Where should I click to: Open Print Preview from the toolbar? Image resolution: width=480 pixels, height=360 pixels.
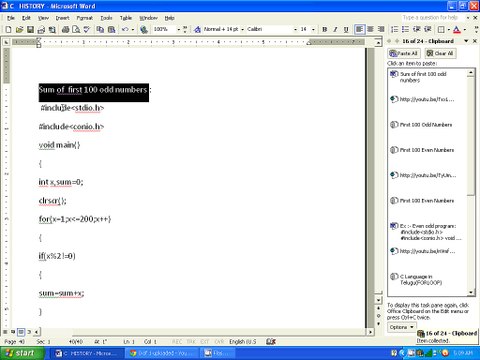pos(76,29)
